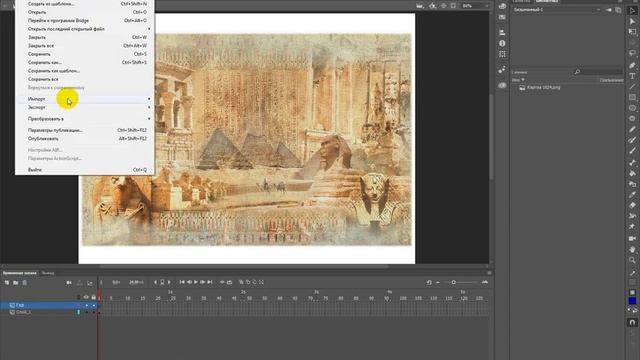Image resolution: width=640 pixels, height=360 pixels.
Task: Select the Pencil tool
Action: click(x=632, y=129)
